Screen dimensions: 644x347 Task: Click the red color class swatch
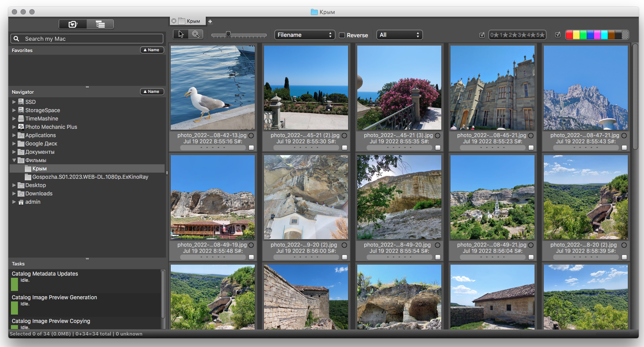click(569, 35)
